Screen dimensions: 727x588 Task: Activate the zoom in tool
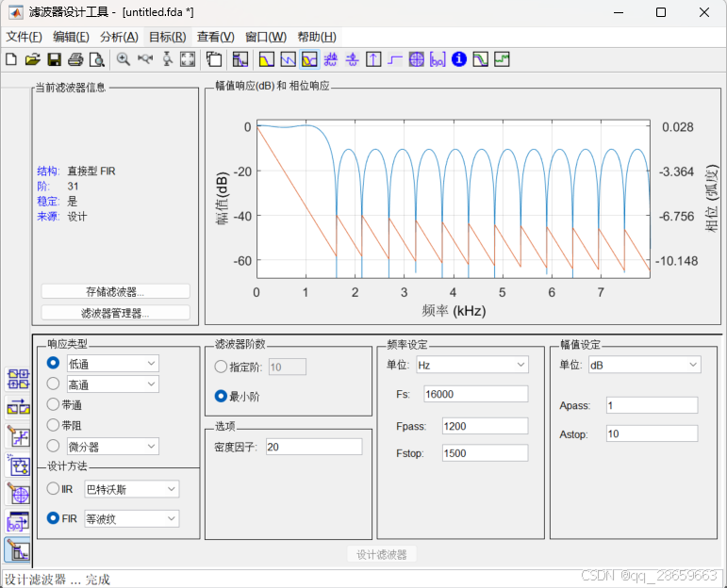123,59
